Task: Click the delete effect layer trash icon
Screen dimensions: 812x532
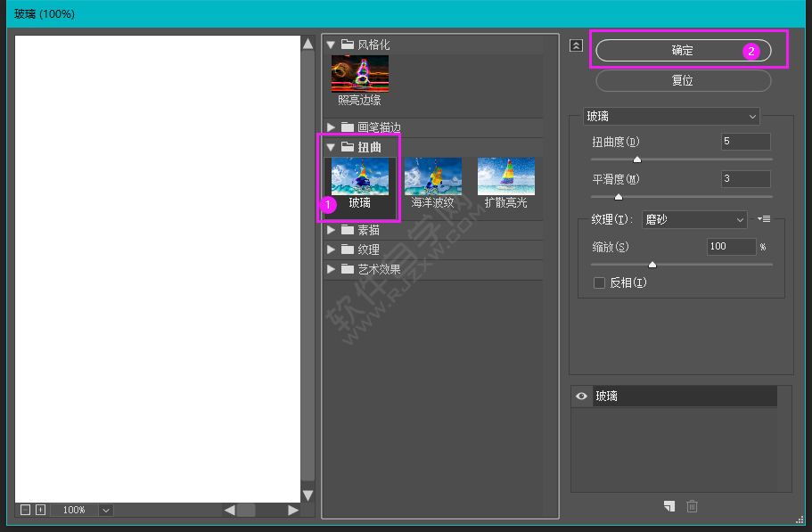Action: [692, 506]
